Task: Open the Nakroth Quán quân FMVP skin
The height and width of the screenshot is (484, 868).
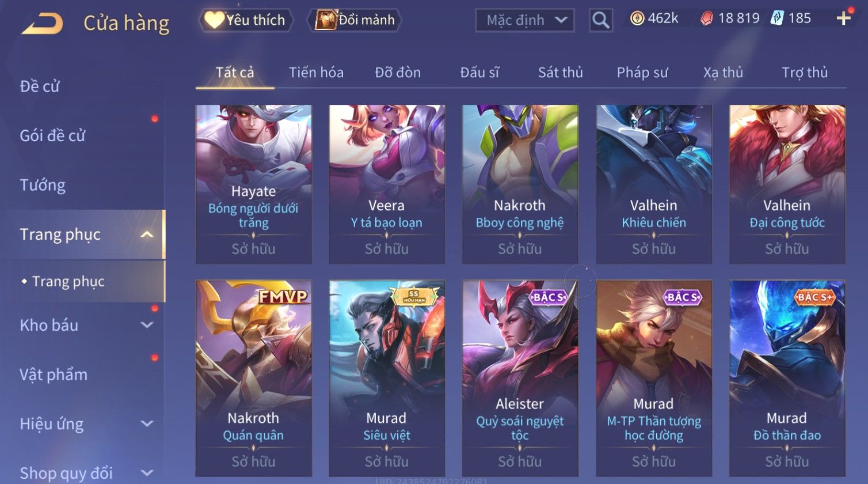Action: point(253,378)
